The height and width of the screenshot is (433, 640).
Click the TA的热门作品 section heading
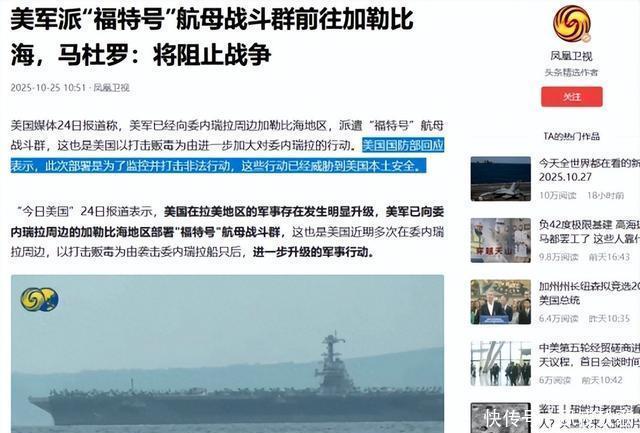571,136
